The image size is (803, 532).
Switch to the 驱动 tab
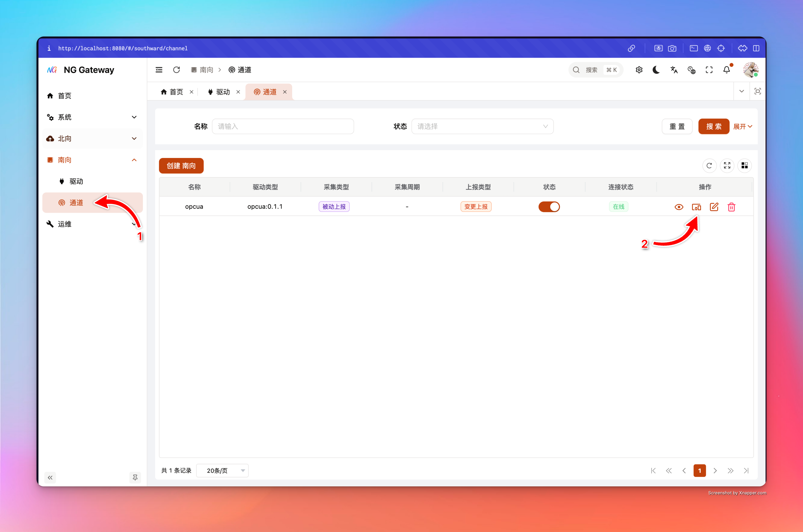pyautogui.click(x=223, y=92)
